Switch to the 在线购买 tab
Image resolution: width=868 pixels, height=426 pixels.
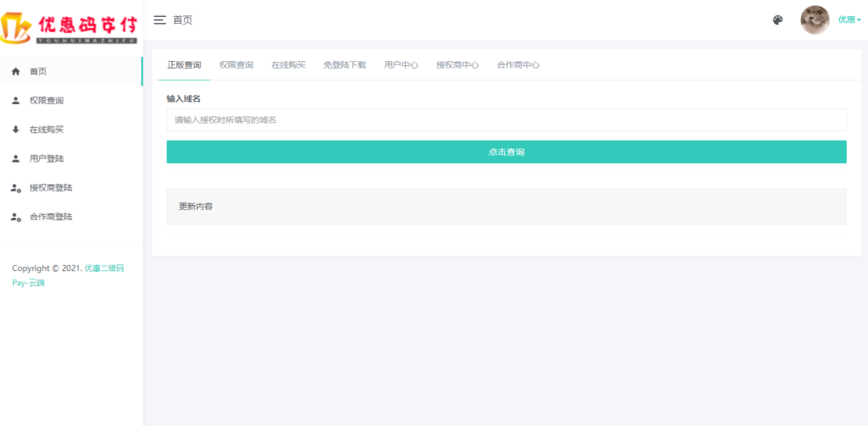pos(288,65)
